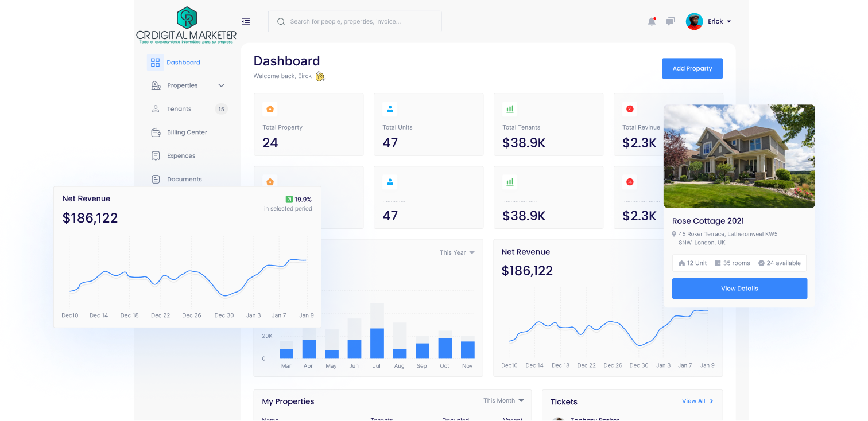Click the search input field
The width and height of the screenshot is (868, 421).
(x=355, y=21)
